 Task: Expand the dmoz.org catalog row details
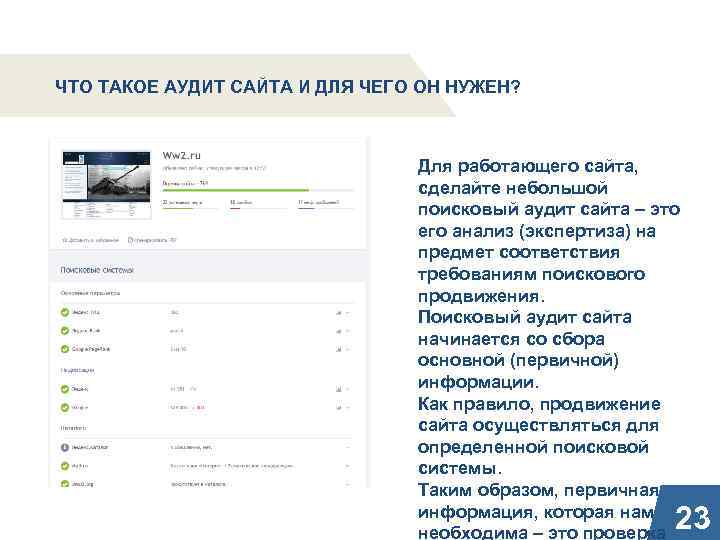348,484
